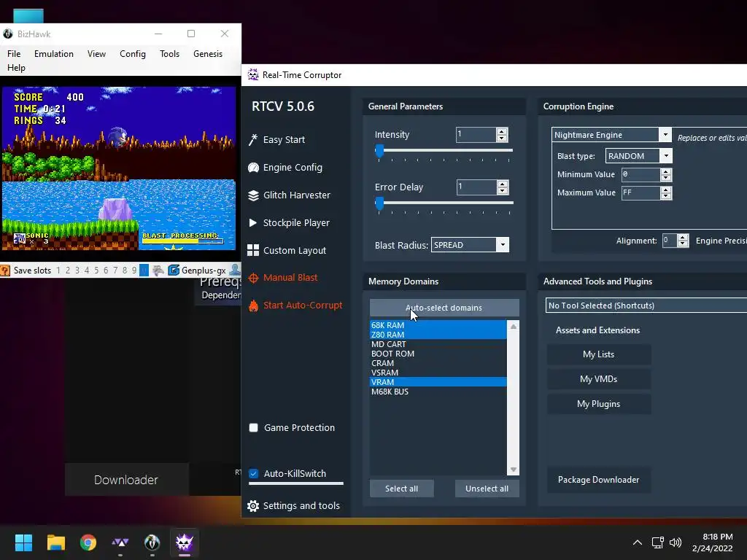The image size is (747, 560).
Task: Deselect VRAM memory domain
Action: click(438, 382)
